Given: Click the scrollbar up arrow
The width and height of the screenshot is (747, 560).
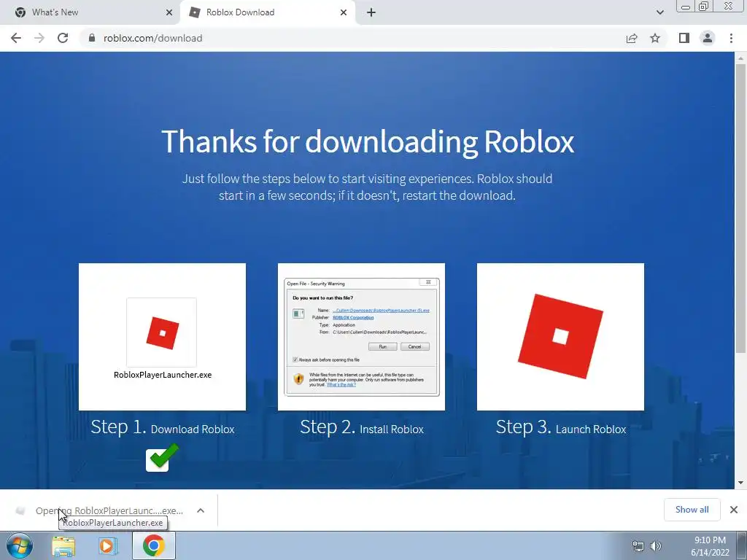Looking at the screenshot, I should pos(740,58).
